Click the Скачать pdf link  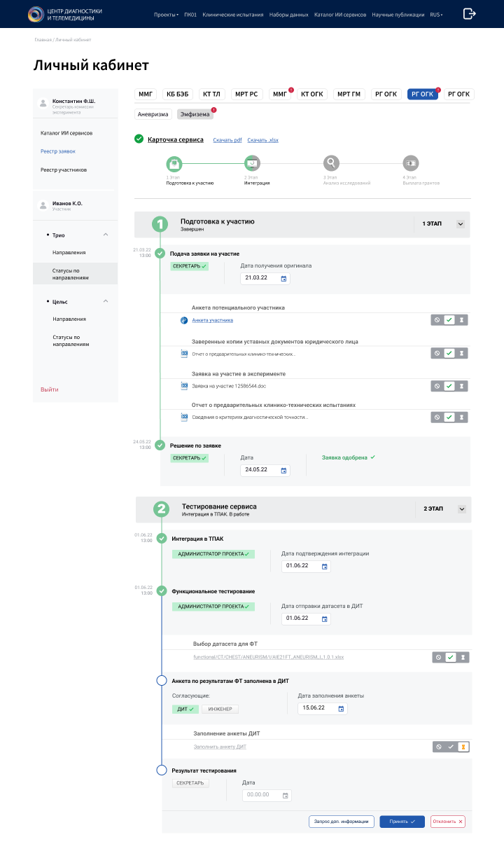pos(227,140)
